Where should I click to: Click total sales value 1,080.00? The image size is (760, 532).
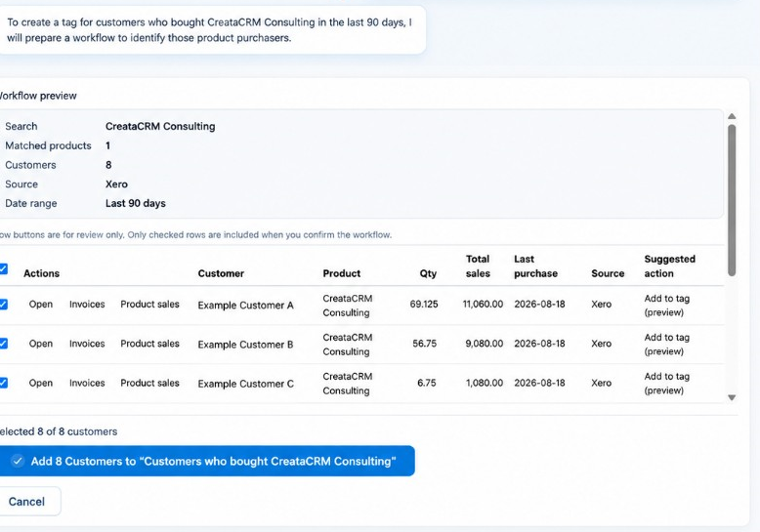[485, 383]
